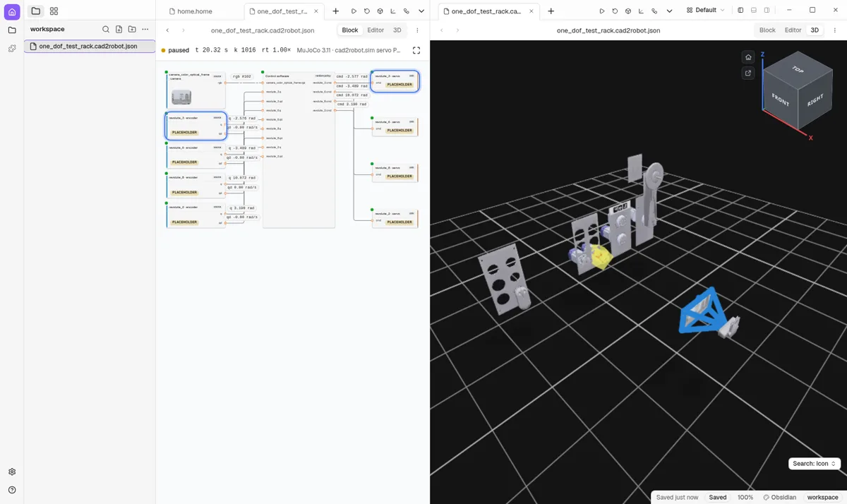Open Settings gear in left rail
847x504 pixels.
click(x=12, y=472)
